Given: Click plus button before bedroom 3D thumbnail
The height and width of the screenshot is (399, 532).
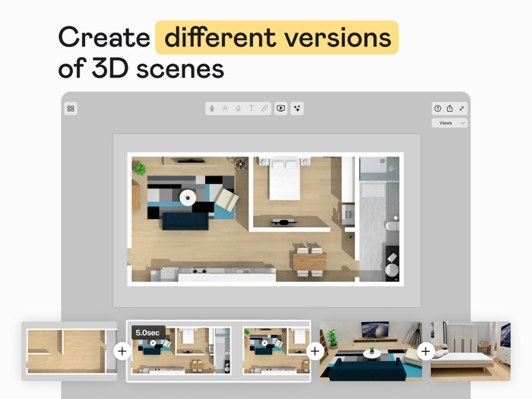Looking at the screenshot, I should pos(426,351).
